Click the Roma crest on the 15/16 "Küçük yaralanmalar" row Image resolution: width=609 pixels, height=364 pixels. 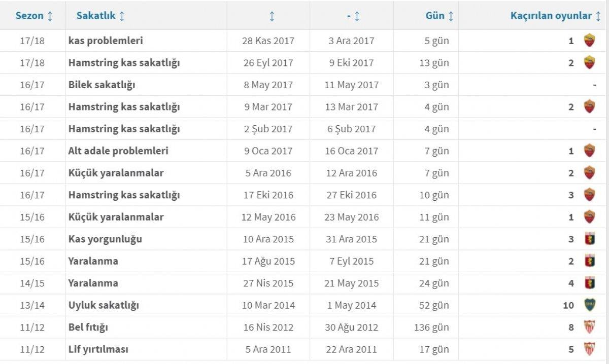click(589, 216)
